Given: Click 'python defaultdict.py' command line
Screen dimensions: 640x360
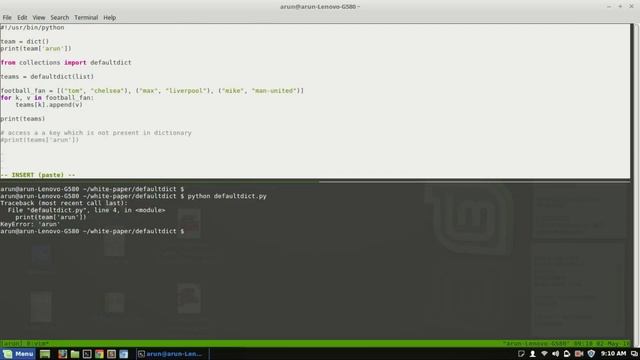Looking at the screenshot, I should pyautogui.click(x=227, y=196).
